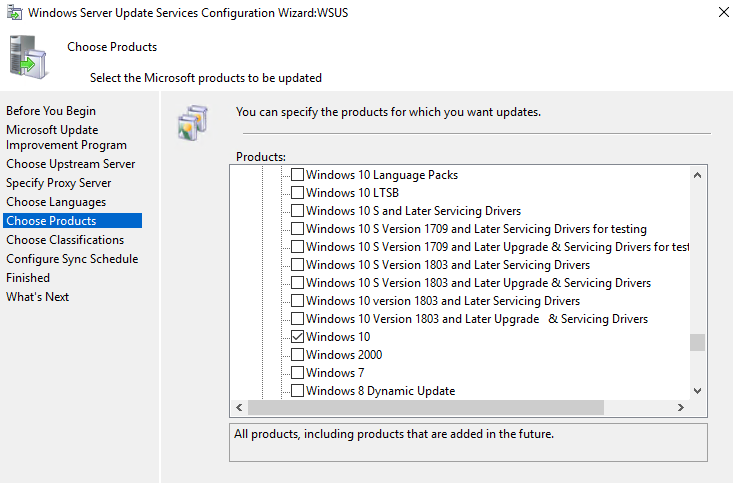Viewport: 733px width, 483px height.
Task: Check the Windows 7 product checkbox
Action: [x=297, y=373]
